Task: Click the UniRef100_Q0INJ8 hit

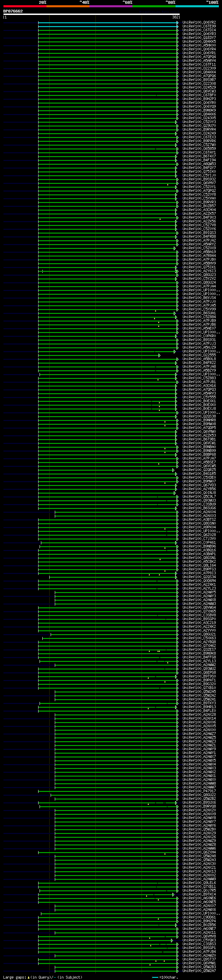Action: click(199, 493)
